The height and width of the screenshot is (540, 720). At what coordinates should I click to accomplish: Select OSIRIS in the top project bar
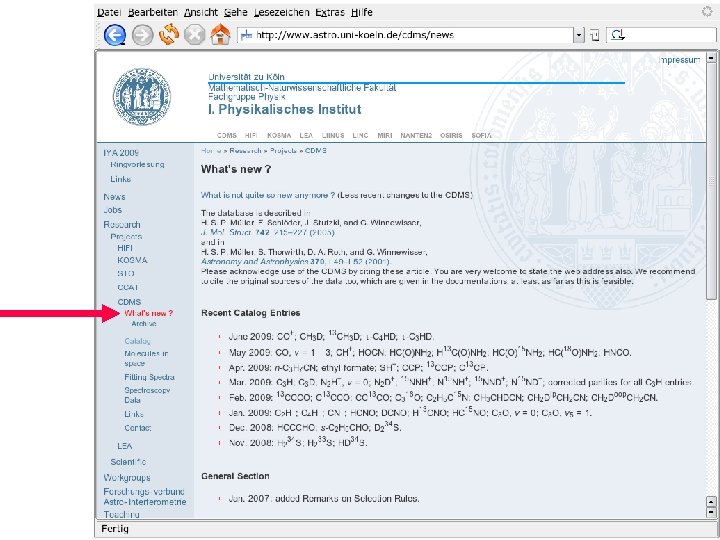[x=451, y=135]
